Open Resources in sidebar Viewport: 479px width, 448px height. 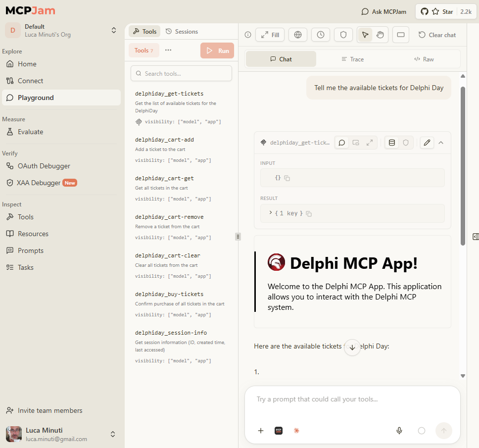(x=61, y=234)
